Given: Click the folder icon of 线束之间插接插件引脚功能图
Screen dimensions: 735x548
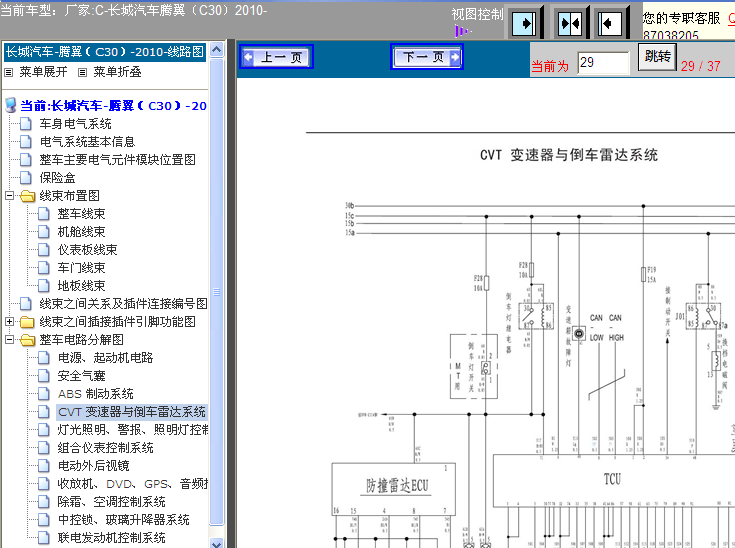Looking at the screenshot, I should [x=28, y=322].
